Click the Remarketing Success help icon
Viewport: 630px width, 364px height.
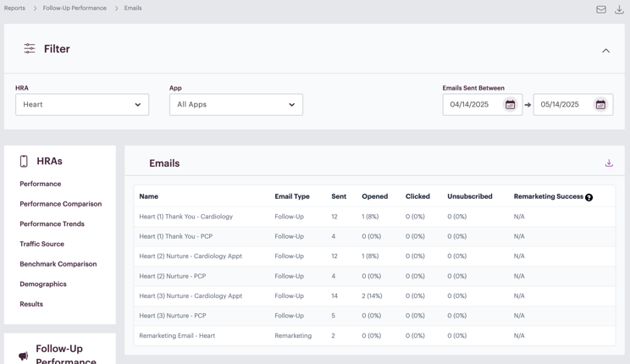tap(589, 197)
